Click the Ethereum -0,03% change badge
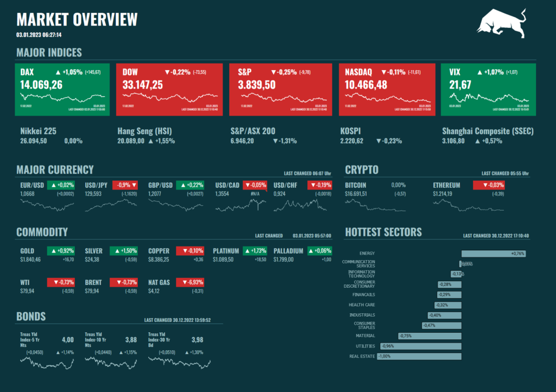The height and width of the screenshot is (392, 556). 489,185
